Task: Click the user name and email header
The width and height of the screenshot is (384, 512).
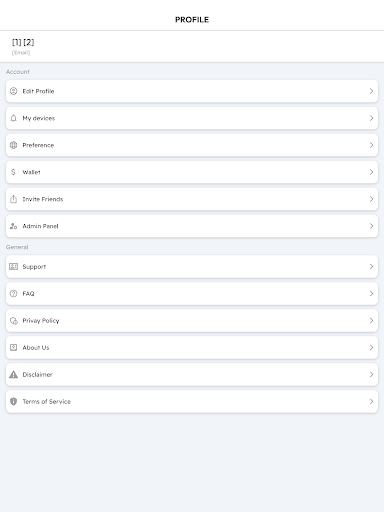Action: pyautogui.click(x=192, y=46)
